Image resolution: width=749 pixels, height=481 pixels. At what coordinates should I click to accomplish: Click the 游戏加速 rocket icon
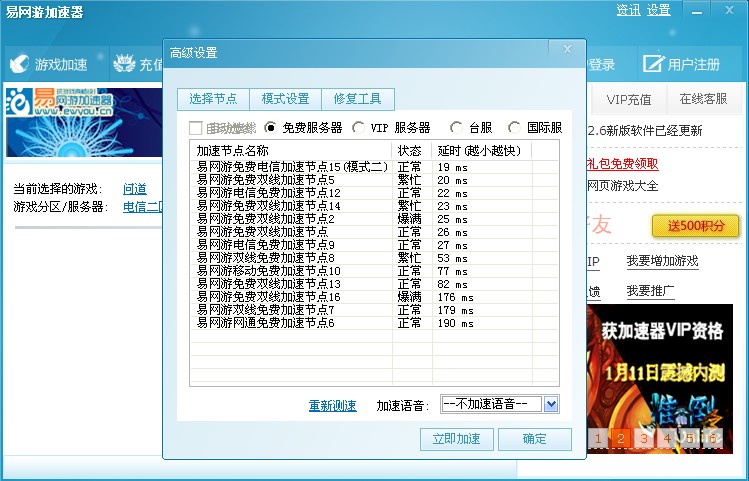pos(19,65)
